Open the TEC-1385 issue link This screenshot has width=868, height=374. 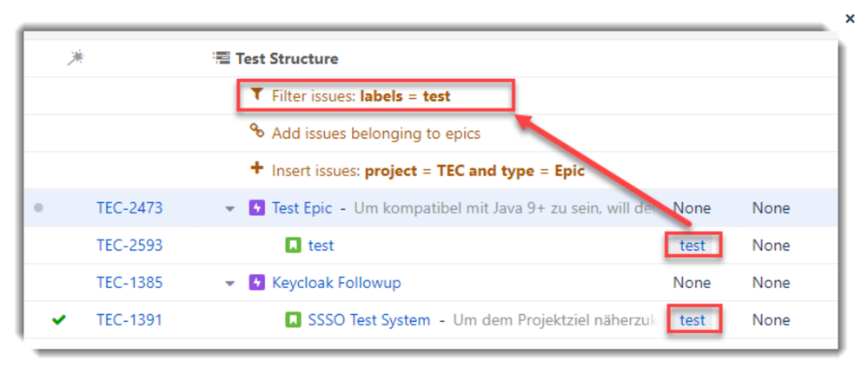click(129, 283)
